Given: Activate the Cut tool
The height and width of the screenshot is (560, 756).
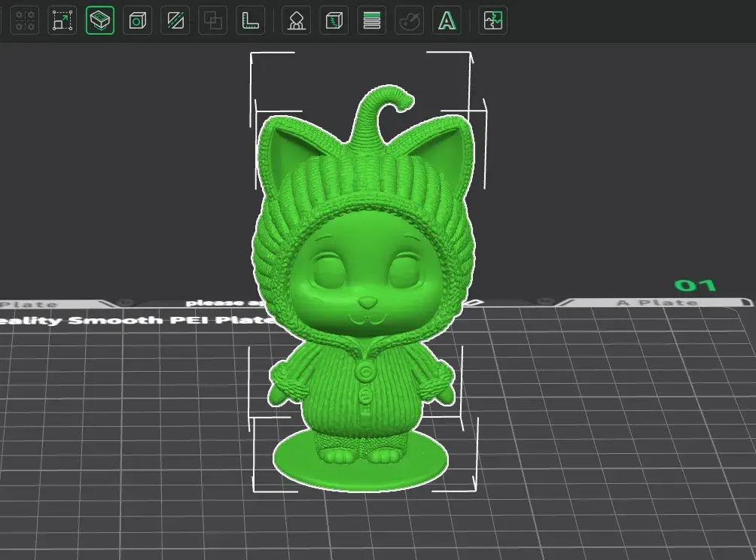Looking at the screenshot, I should tap(175, 21).
